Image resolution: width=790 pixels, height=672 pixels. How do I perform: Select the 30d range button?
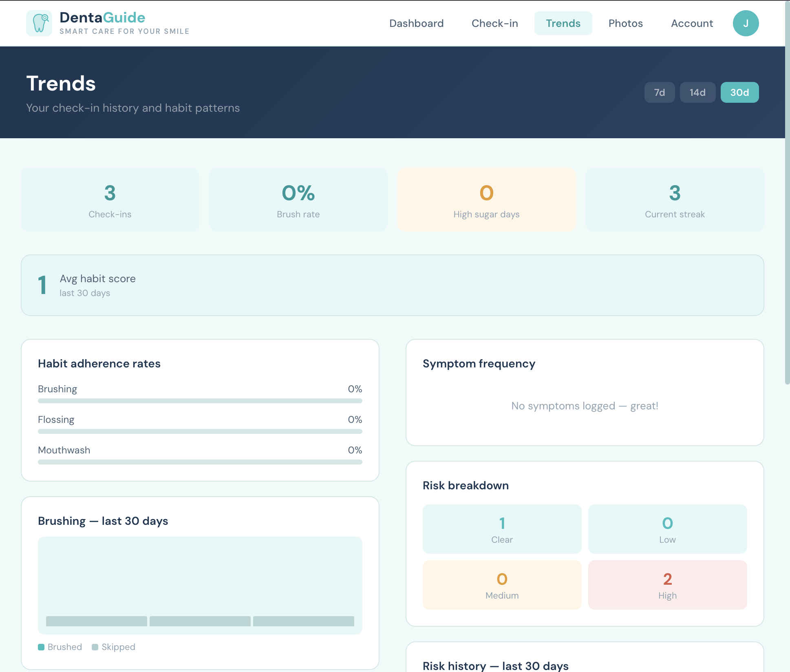point(739,93)
